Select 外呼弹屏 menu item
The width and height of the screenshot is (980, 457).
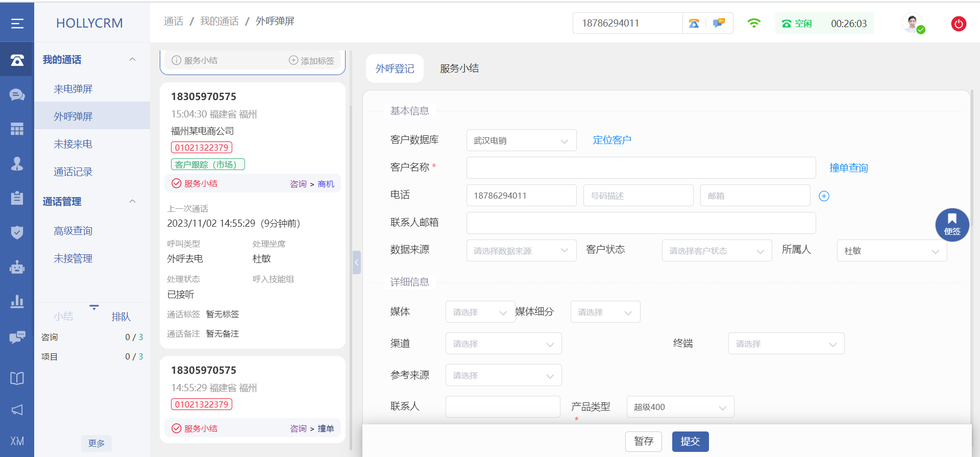[x=92, y=116]
